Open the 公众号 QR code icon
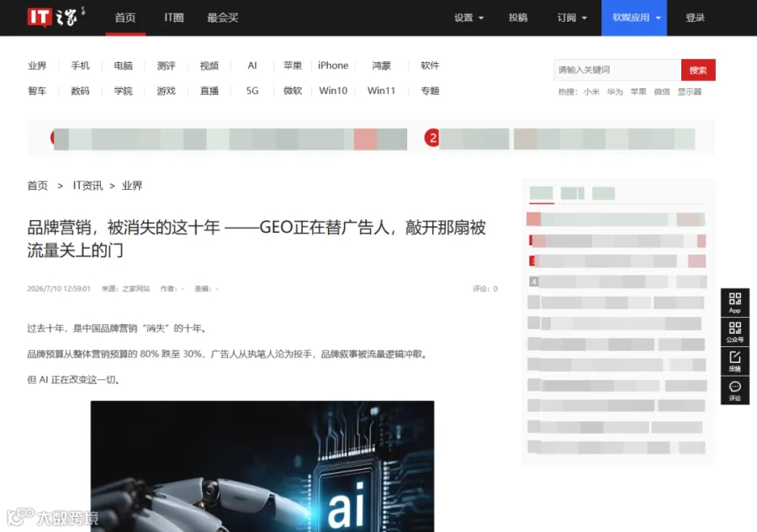Viewport: 757px width, 532px height. point(735,331)
